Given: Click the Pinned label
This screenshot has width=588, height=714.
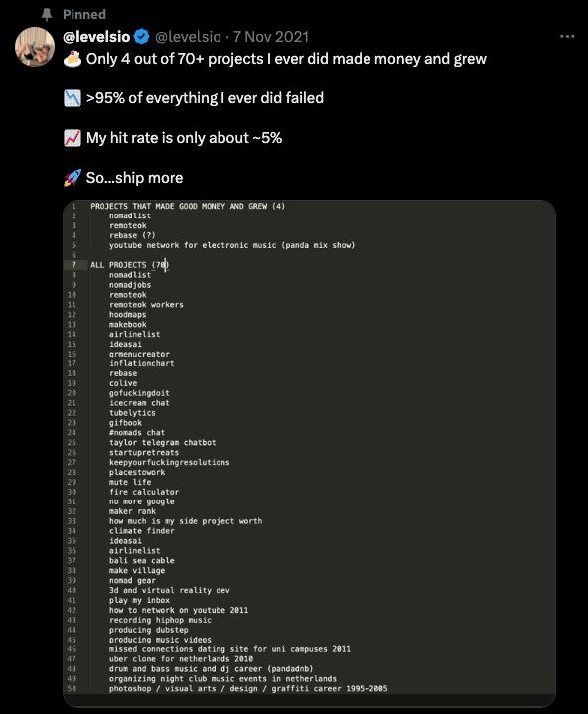Looking at the screenshot, I should [84, 15].
